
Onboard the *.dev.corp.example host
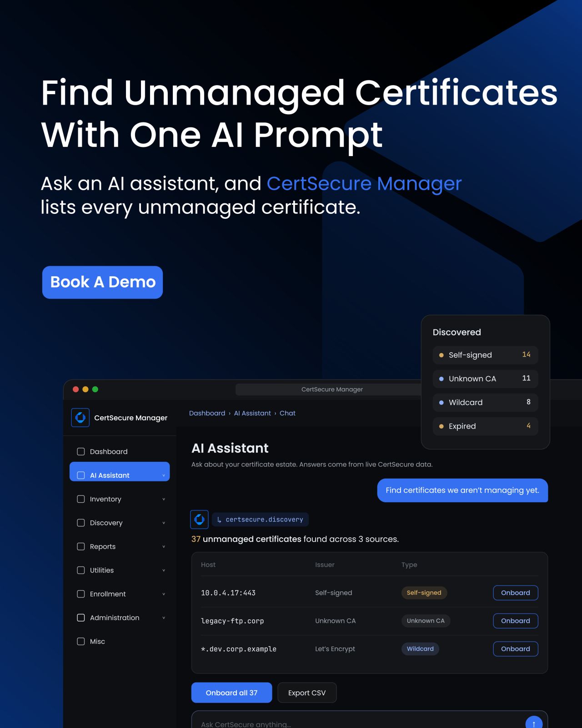[x=516, y=649]
